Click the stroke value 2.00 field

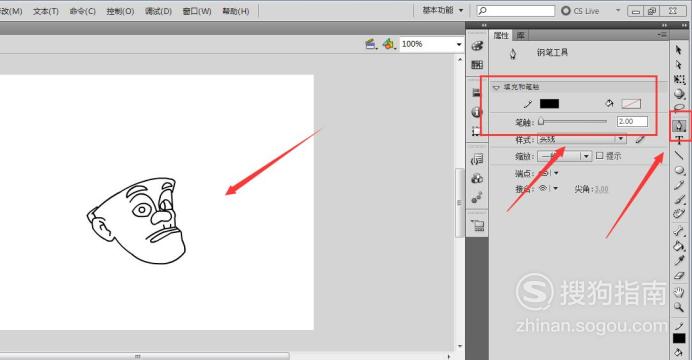[632, 121]
